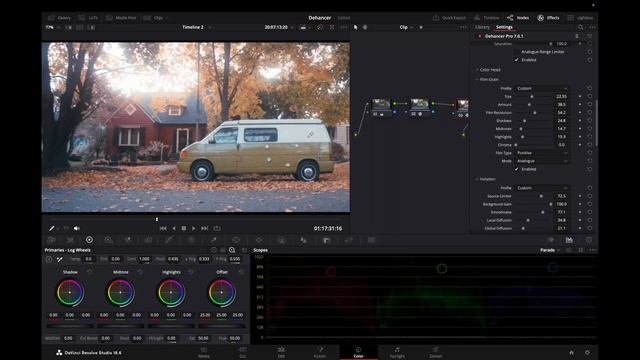Image resolution: width=640 pixels, height=360 pixels.
Task: Toggle the Dehancer Pro effect enable dot
Action: (x=480, y=36)
